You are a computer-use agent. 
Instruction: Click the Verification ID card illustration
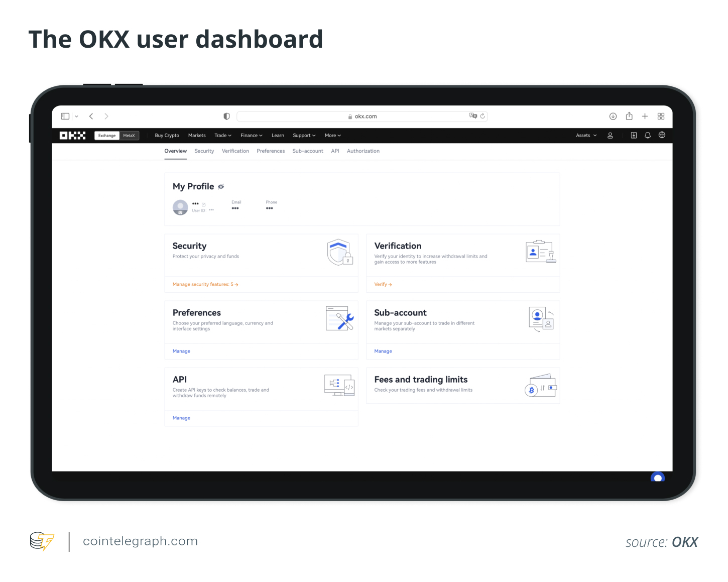(541, 252)
